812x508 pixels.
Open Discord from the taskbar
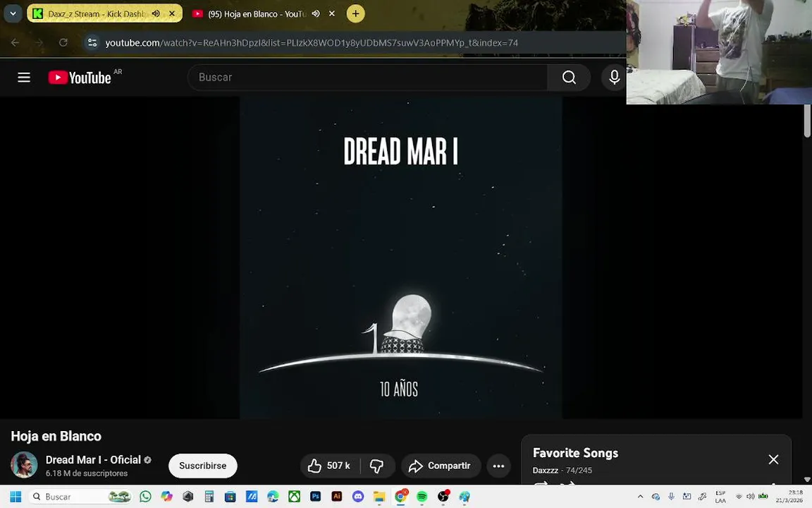pos(358,497)
